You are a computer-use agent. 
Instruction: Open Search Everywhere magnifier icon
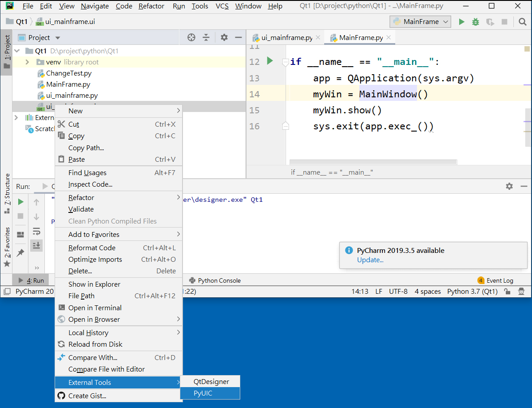click(523, 22)
